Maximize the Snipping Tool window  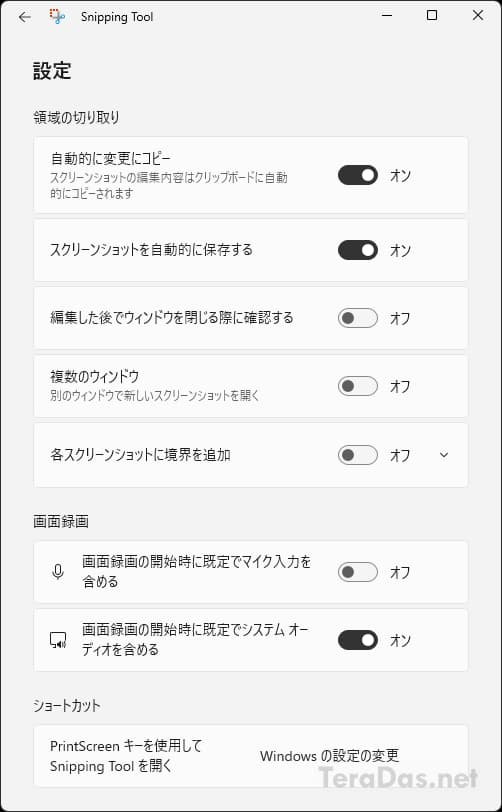pyautogui.click(x=432, y=16)
